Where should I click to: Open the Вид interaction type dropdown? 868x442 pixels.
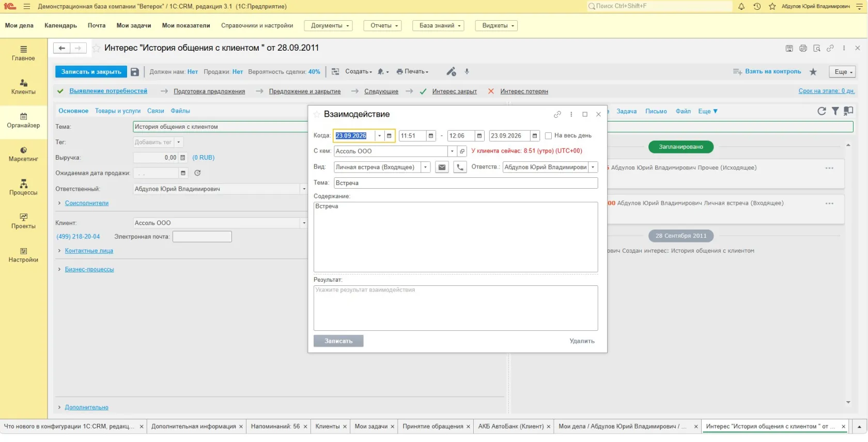(426, 167)
